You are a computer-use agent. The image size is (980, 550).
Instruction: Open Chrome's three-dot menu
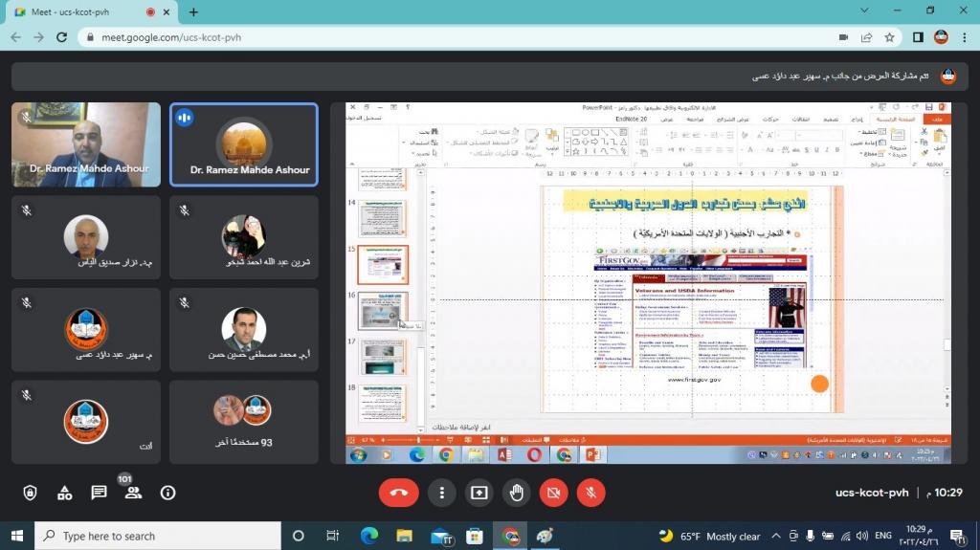[964, 37]
